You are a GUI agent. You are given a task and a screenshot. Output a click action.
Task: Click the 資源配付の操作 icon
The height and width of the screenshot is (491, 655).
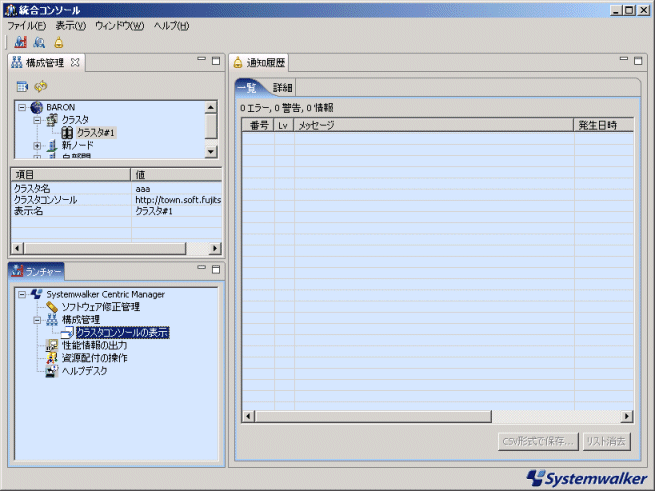coord(52,358)
